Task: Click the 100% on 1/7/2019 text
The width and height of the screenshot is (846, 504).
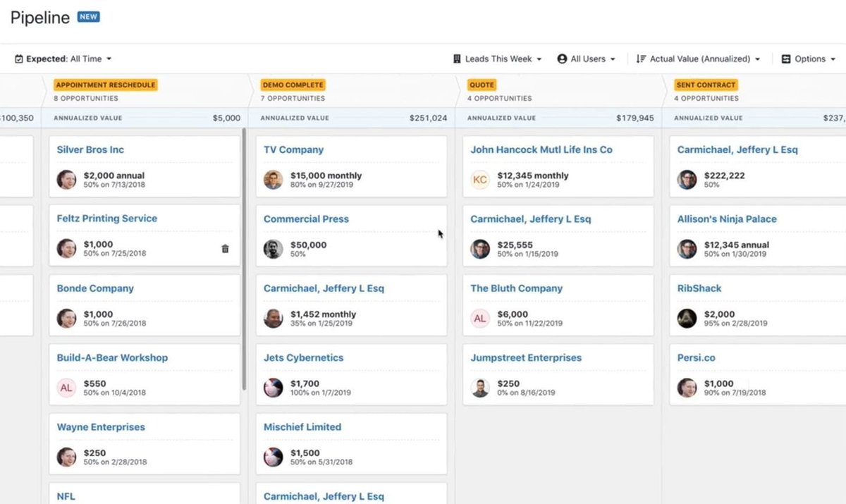Action: [322, 393]
